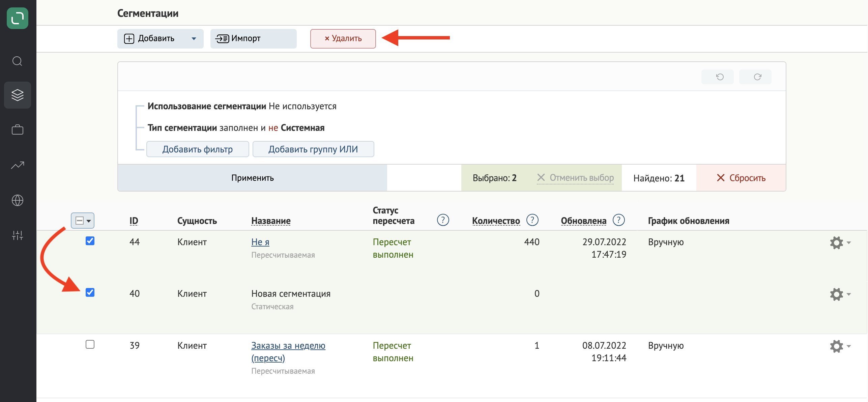Screen dimensions: 868x402
Task: Open the segment Заказы за неделю (пересч)
Action: point(288,352)
